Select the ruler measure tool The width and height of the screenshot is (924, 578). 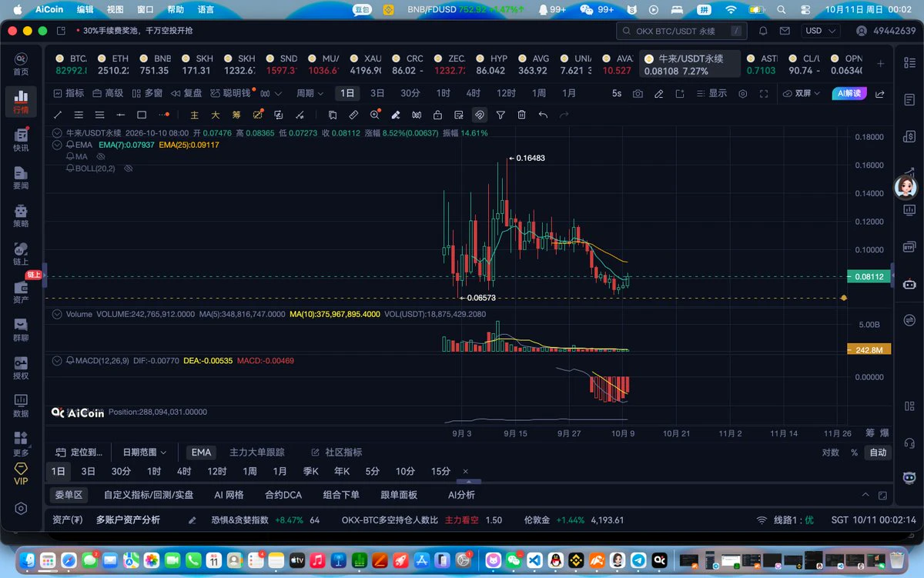pyautogui.click(x=353, y=115)
